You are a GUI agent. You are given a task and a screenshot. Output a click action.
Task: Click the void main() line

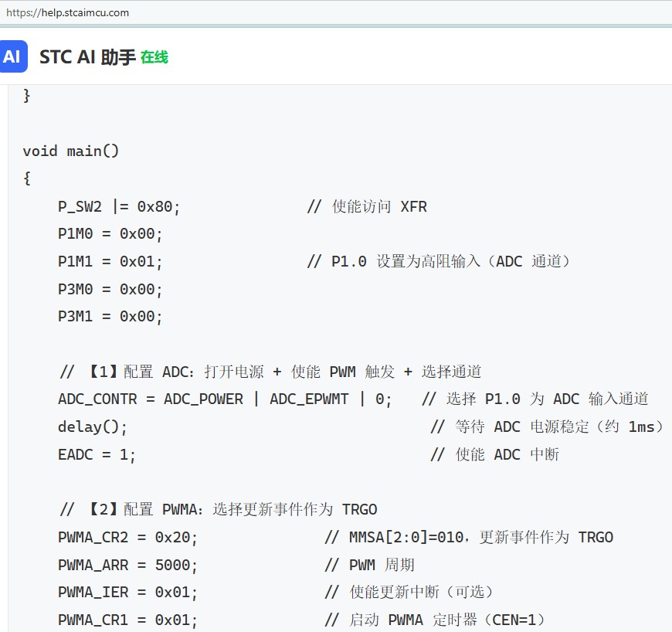71,151
